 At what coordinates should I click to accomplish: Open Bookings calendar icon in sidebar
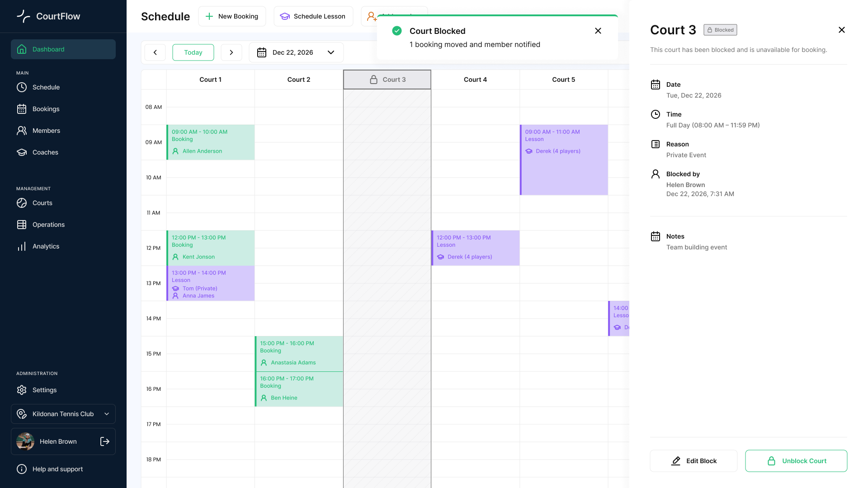click(22, 109)
